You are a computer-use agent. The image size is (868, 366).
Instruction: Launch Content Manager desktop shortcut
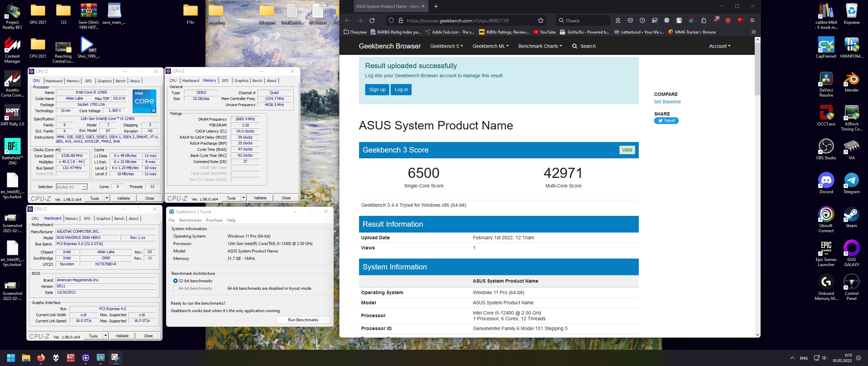point(12,50)
